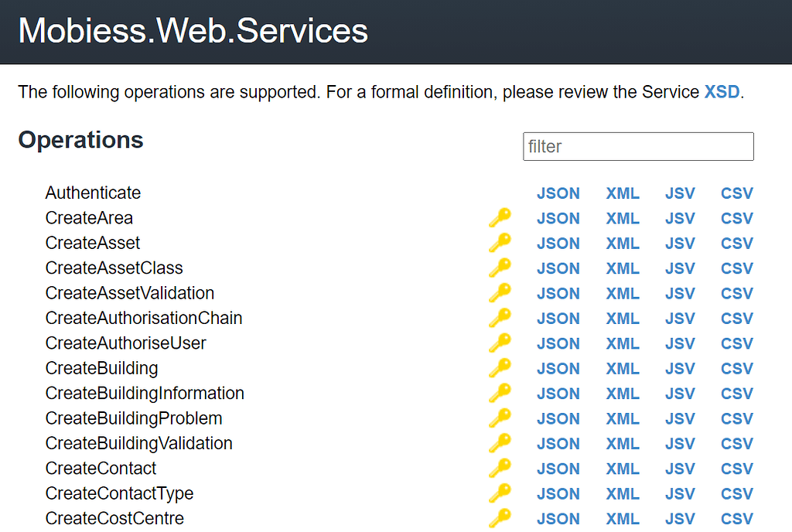The height and width of the screenshot is (532, 792).
Task: Click the key icon beside CreateCostCentre
Action: 500,518
